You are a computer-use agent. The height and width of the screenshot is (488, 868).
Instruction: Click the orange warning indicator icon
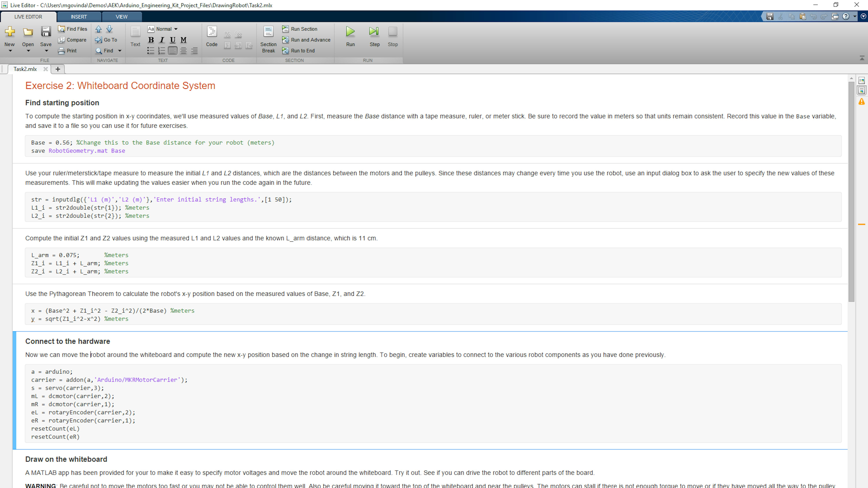click(862, 102)
